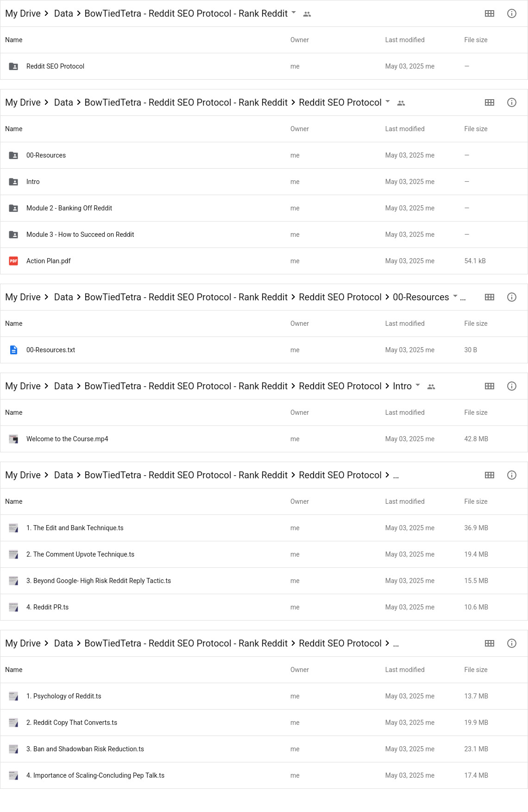Image resolution: width=528 pixels, height=812 pixels.
Task: Click the 36.9 MB file size value
Action: (476, 528)
